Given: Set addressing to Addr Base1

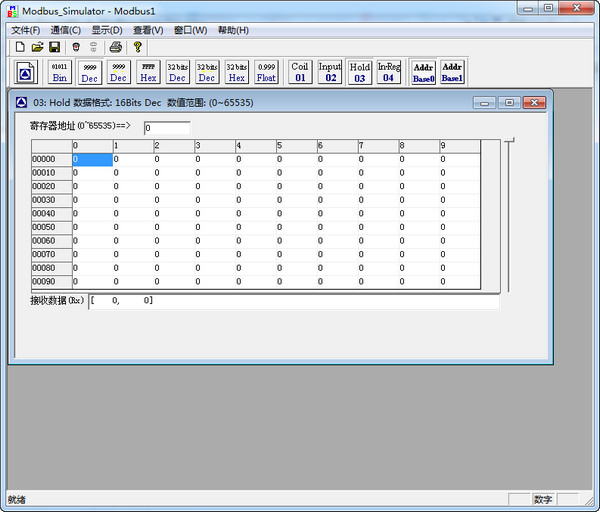Looking at the screenshot, I should 452,72.
